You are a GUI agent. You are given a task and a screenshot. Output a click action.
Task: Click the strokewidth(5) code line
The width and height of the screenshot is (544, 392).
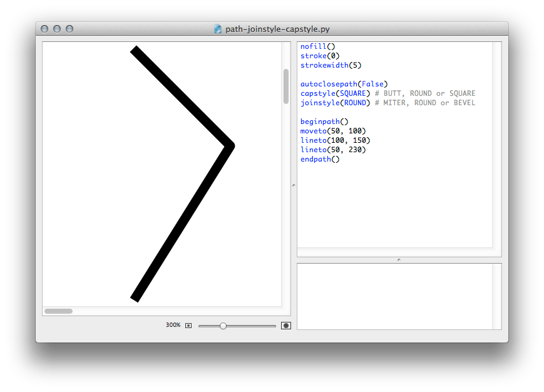tap(331, 65)
